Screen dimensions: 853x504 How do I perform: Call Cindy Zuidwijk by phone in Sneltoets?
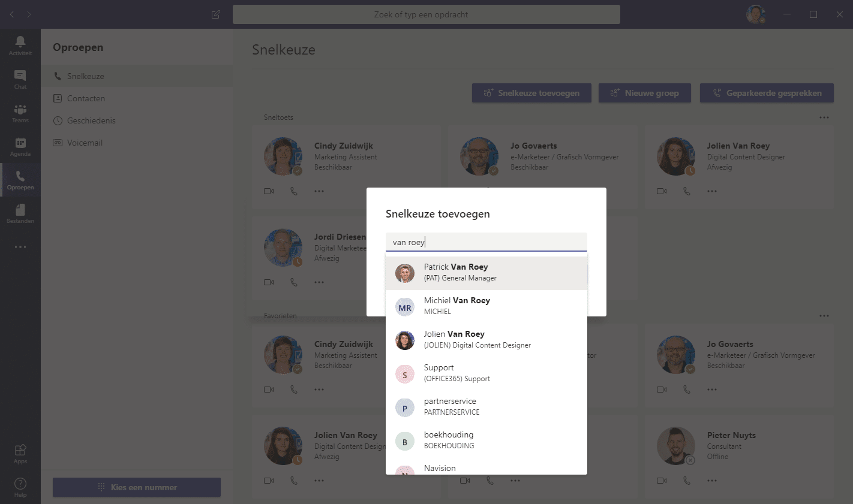[294, 191]
